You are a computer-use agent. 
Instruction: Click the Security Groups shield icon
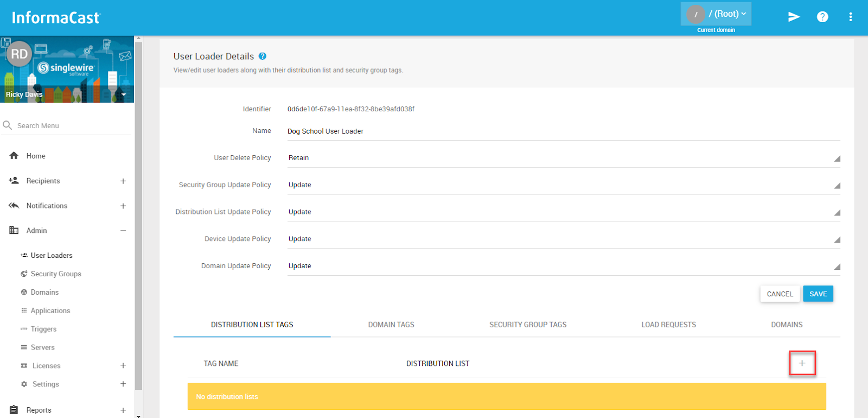[x=24, y=274]
